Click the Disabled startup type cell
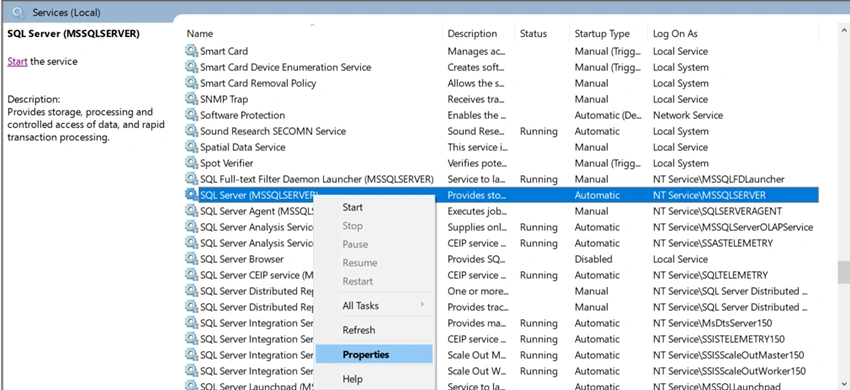 pos(594,259)
